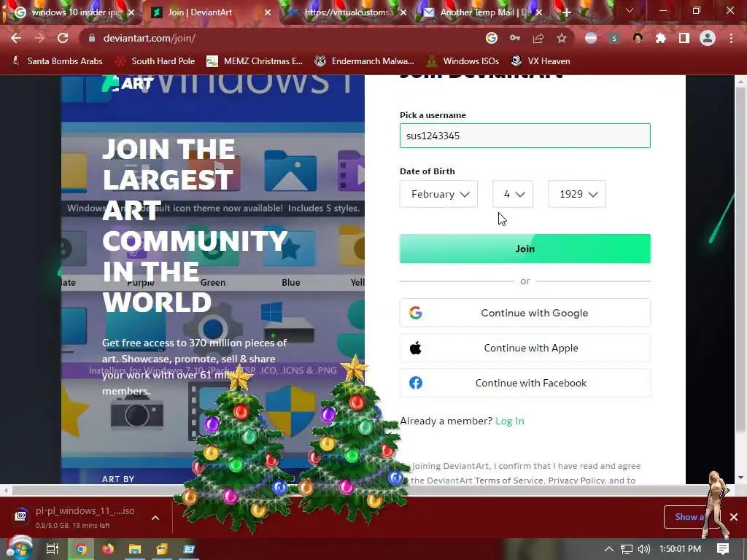Open Chrome three-dot menu
The image size is (747, 560).
(731, 38)
